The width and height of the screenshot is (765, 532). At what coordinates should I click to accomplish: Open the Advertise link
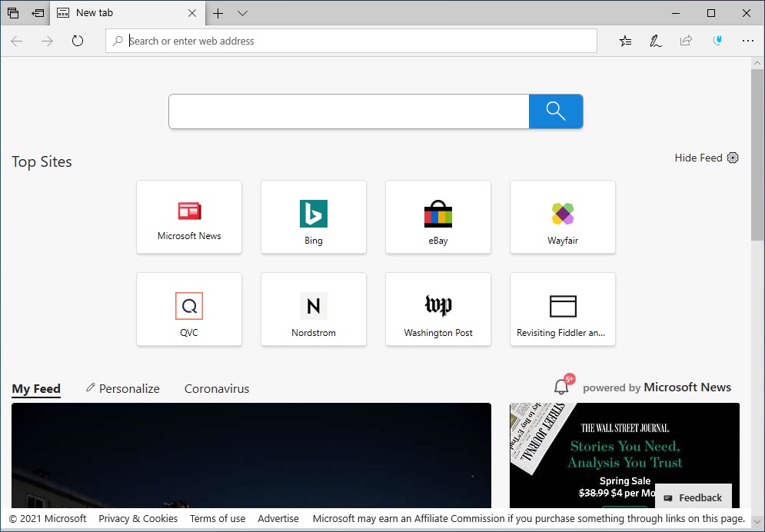(x=278, y=518)
